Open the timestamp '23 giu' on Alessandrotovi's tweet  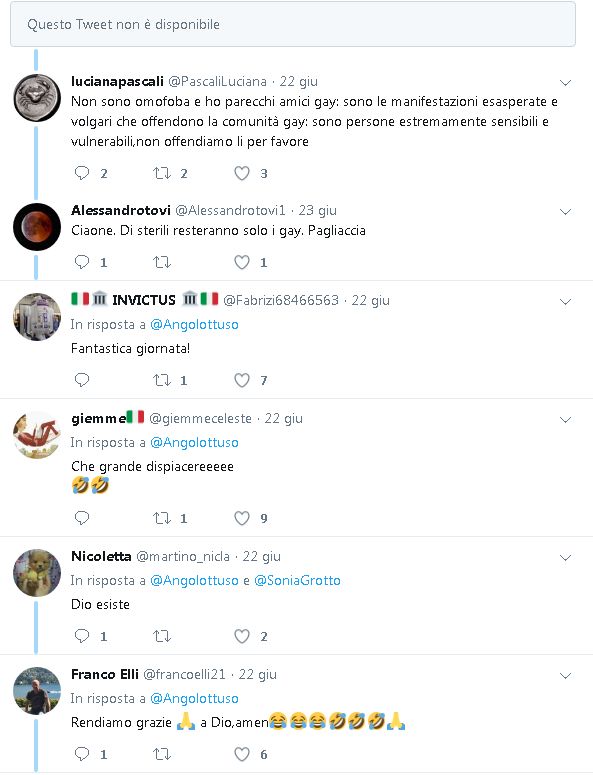pos(317,211)
